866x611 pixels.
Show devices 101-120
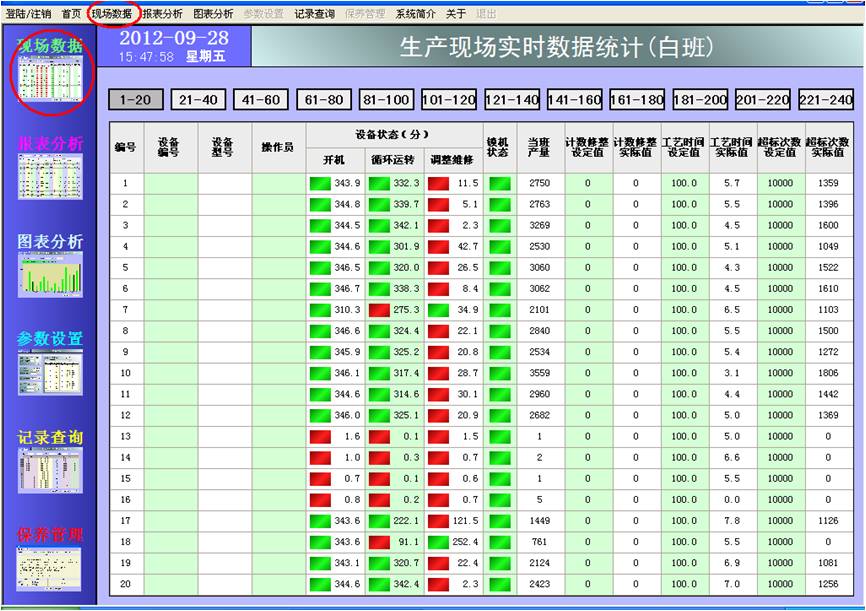pyautogui.click(x=449, y=100)
